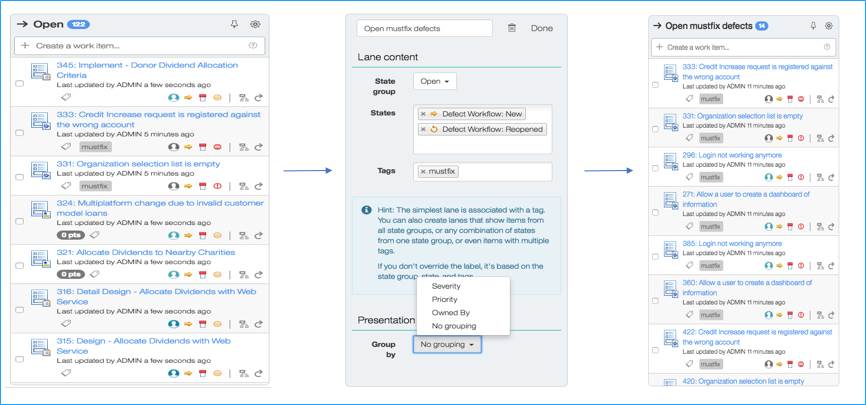This screenshot has height=405, width=866.
Task: Open settings gear of Open mustfix defects lane
Action: pos(828,25)
